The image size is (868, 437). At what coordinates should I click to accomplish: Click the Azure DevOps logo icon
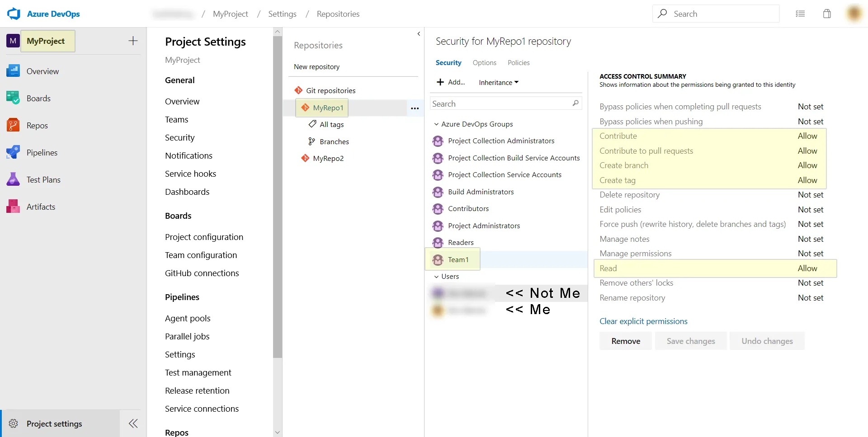tap(14, 14)
